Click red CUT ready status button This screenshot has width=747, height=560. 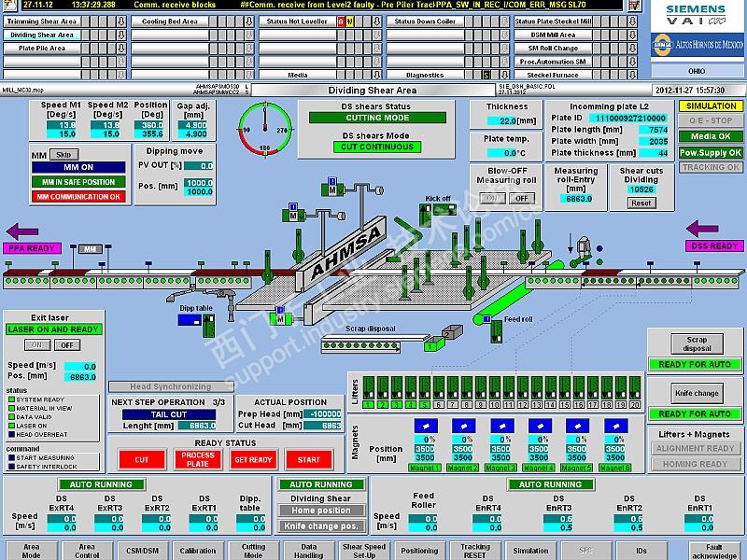click(142, 459)
